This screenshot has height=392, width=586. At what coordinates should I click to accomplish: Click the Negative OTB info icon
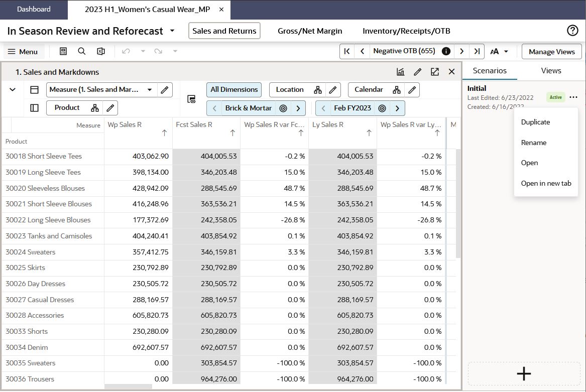[x=445, y=51]
